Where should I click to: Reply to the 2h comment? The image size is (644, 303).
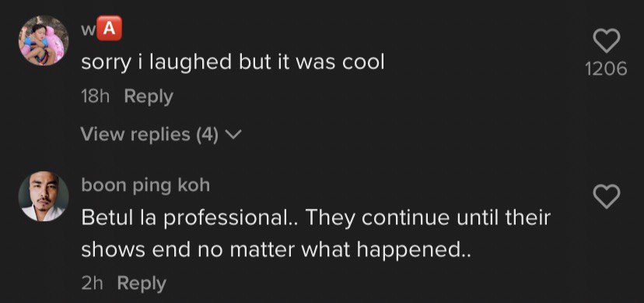[142, 284]
